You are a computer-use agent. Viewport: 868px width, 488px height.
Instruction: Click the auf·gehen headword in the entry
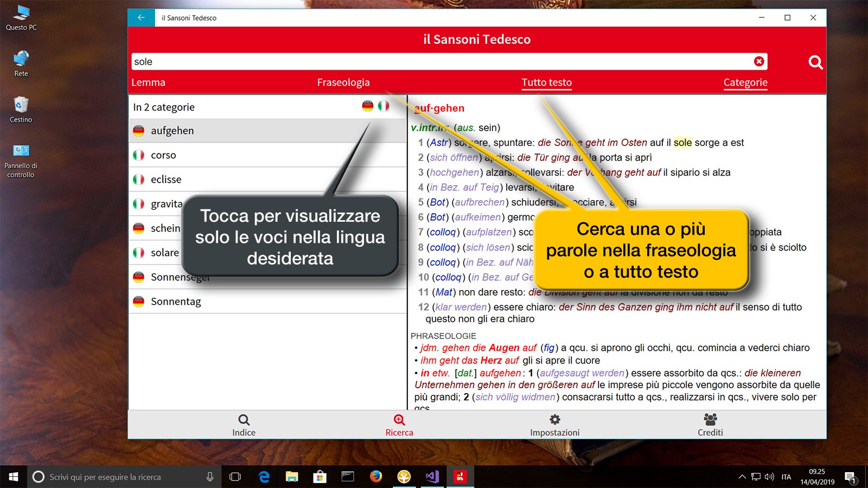pos(439,108)
